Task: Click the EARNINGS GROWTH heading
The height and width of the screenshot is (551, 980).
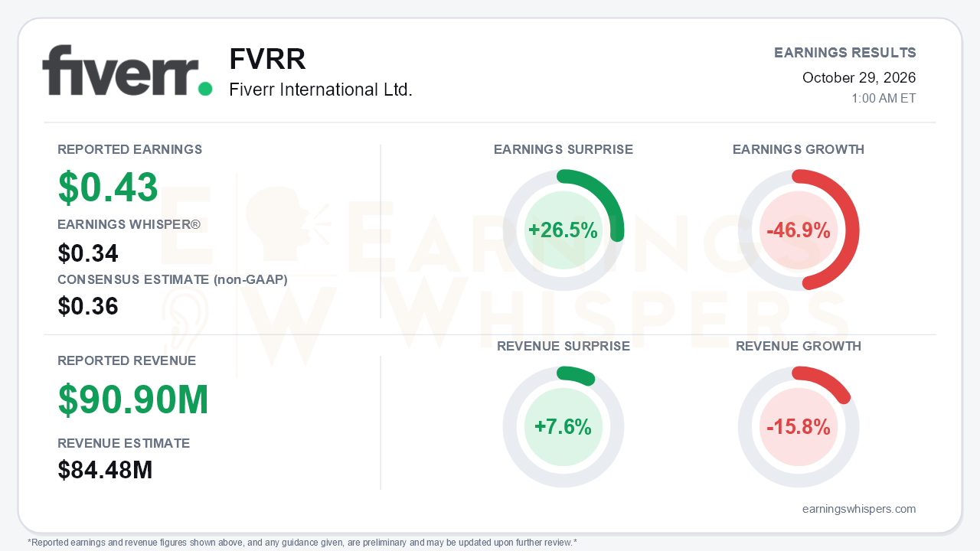Action: [799, 149]
